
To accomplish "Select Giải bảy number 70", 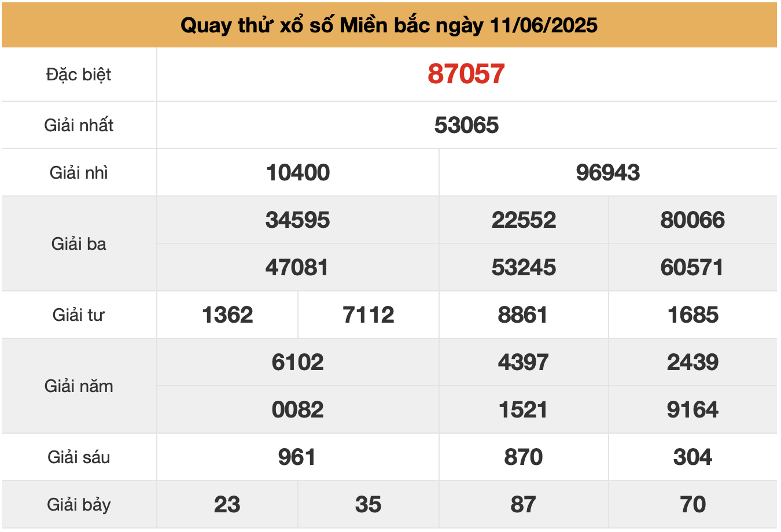I will pyautogui.click(x=692, y=504).
